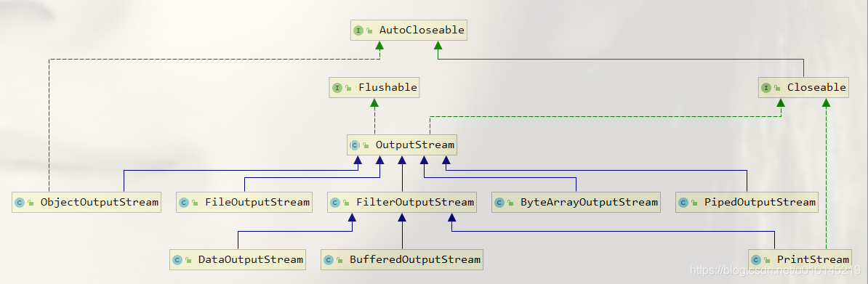The width and height of the screenshot is (868, 284).
Task: Click the public-access lock icon on BufferedOutputStream
Action: (x=339, y=260)
